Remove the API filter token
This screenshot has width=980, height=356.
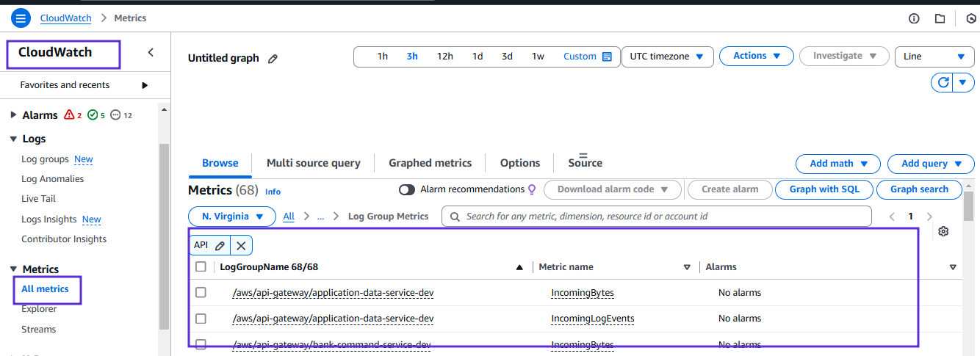241,246
